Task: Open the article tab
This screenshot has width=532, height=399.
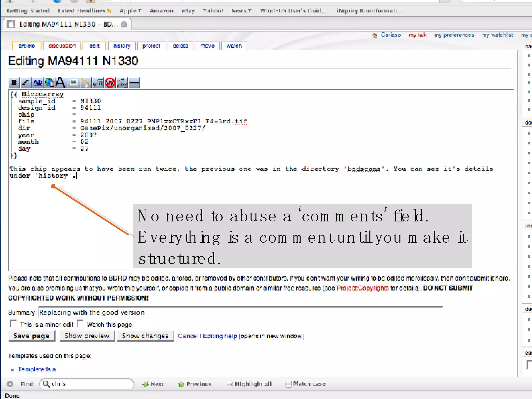Action: tap(27, 46)
